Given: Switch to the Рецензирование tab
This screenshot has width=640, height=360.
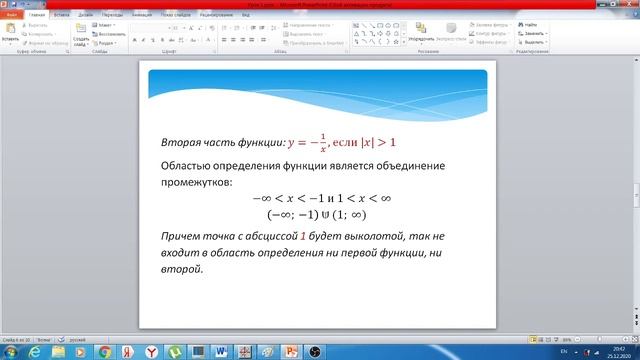Looking at the screenshot, I should [x=216, y=15].
